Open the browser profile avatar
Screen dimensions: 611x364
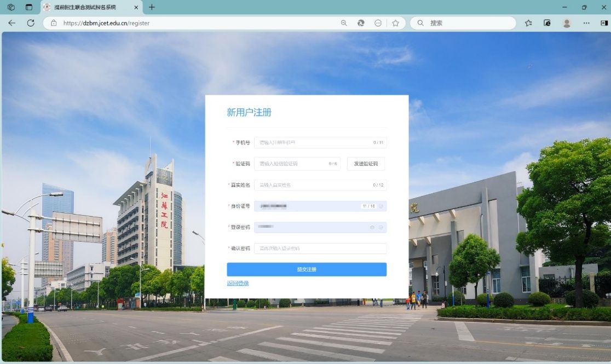point(567,23)
